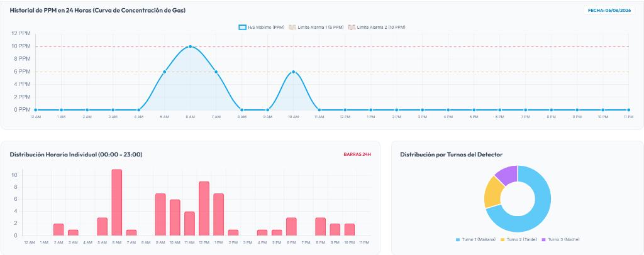
Task: Click the 3 AM bar in hourly distribution
Action: point(73,232)
